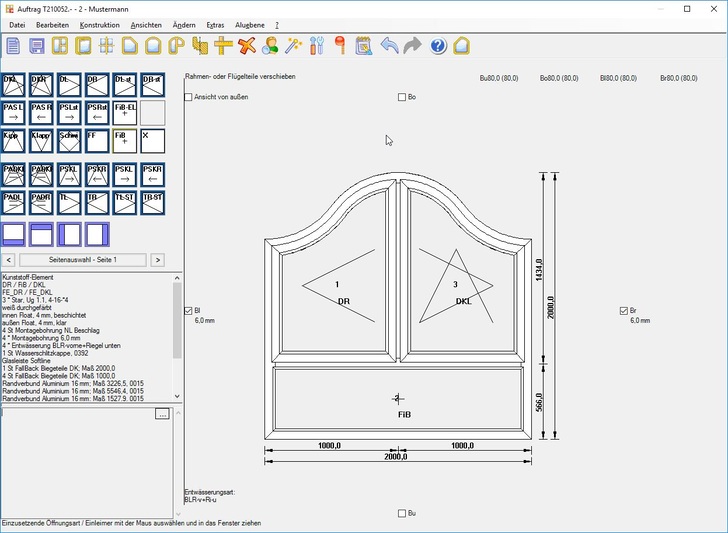This screenshot has width=728, height=533.
Task: Open the Konstruktion menu
Action: click(99, 24)
